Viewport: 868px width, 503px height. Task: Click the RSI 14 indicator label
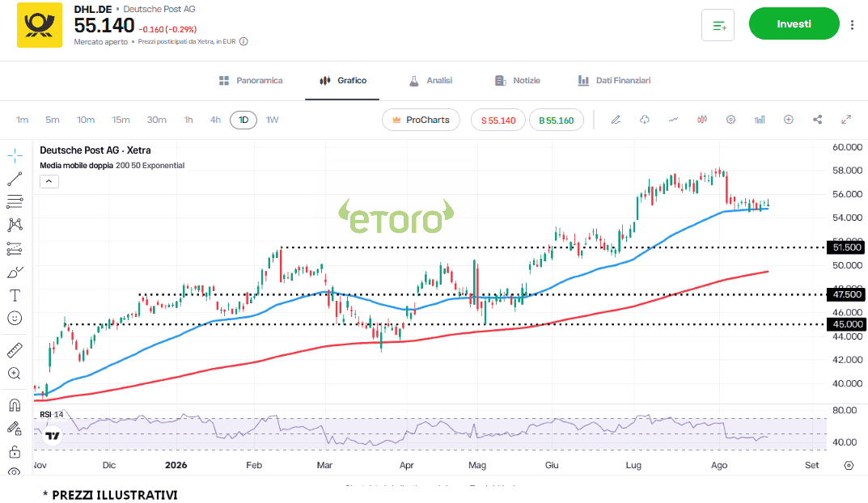click(52, 415)
